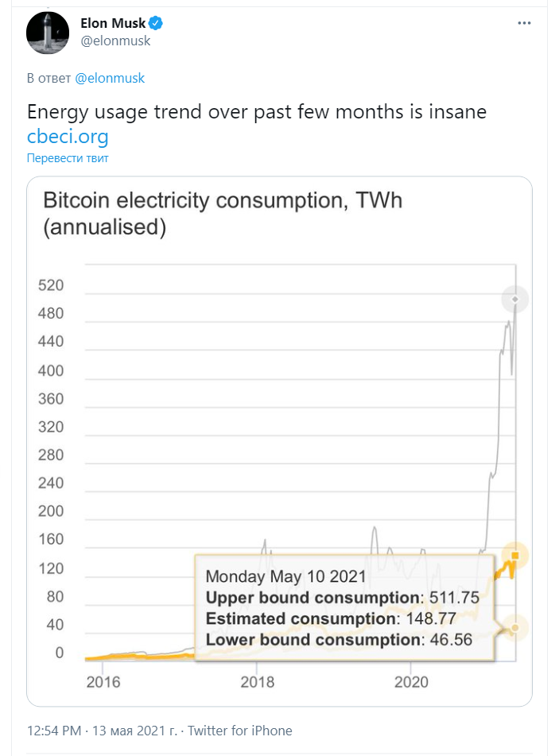Open the Elon Musk display name
This screenshot has height=756, width=559.
pos(113,24)
